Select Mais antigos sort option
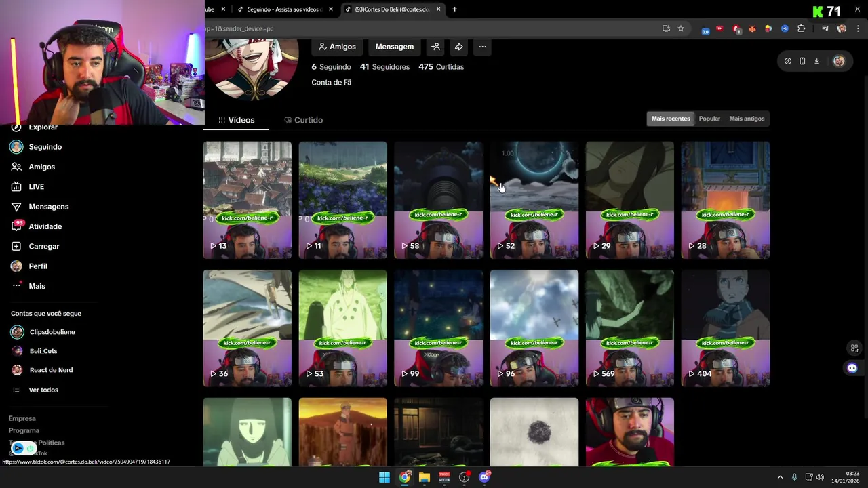Image resolution: width=868 pixels, height=488 pixels. point(747,119)
